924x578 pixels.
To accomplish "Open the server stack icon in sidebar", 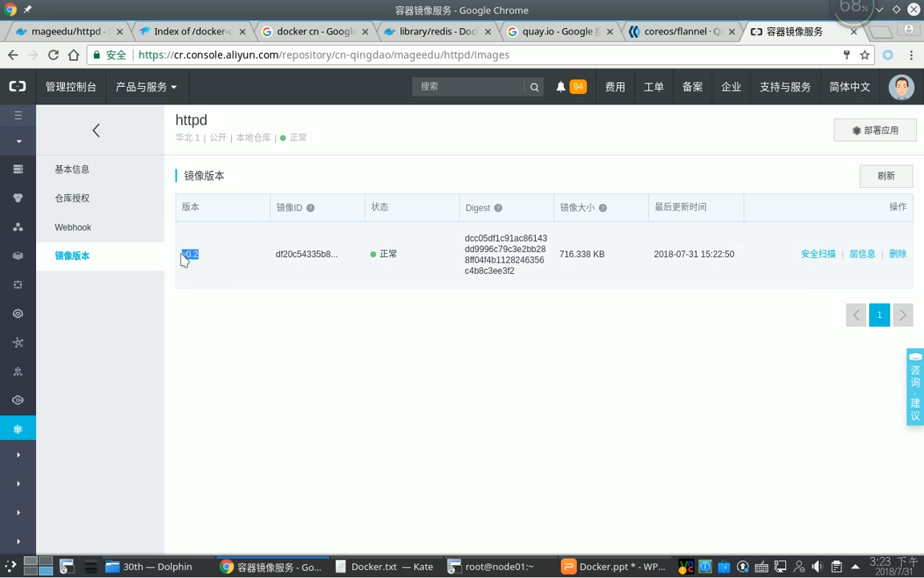I will pos(18,169).
